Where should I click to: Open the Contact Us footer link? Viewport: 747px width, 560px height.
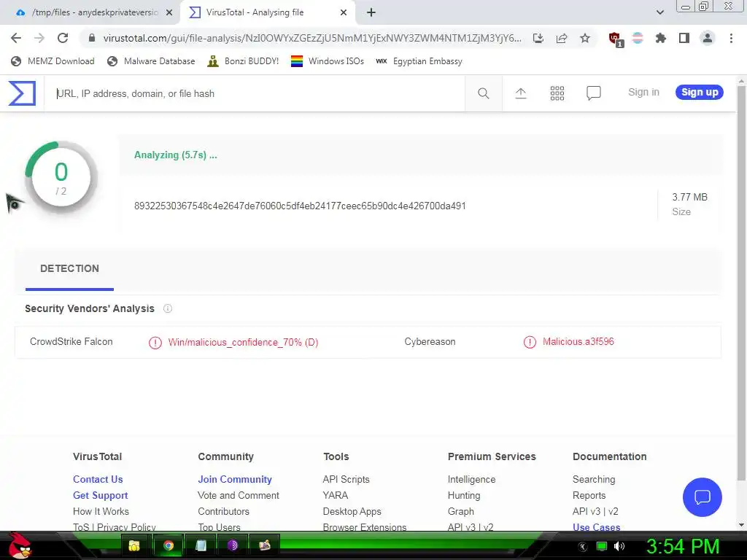98,480
